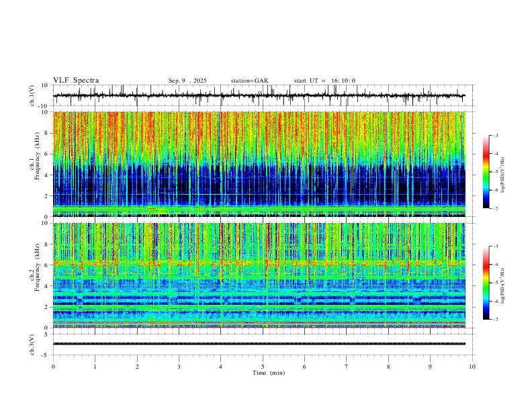Click the "2" kHz tick on ch.2 spectrogram
532x411 pixels.
click(x=47, y=307)
